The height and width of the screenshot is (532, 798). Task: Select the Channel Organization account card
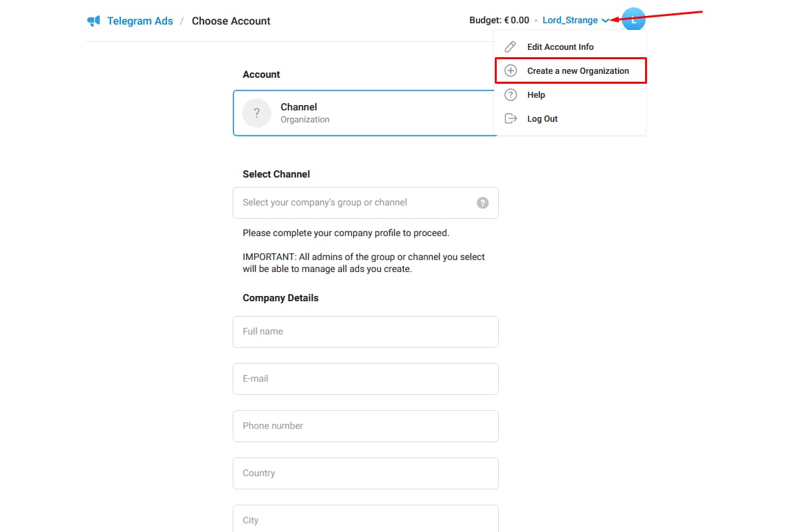[364, 113]
